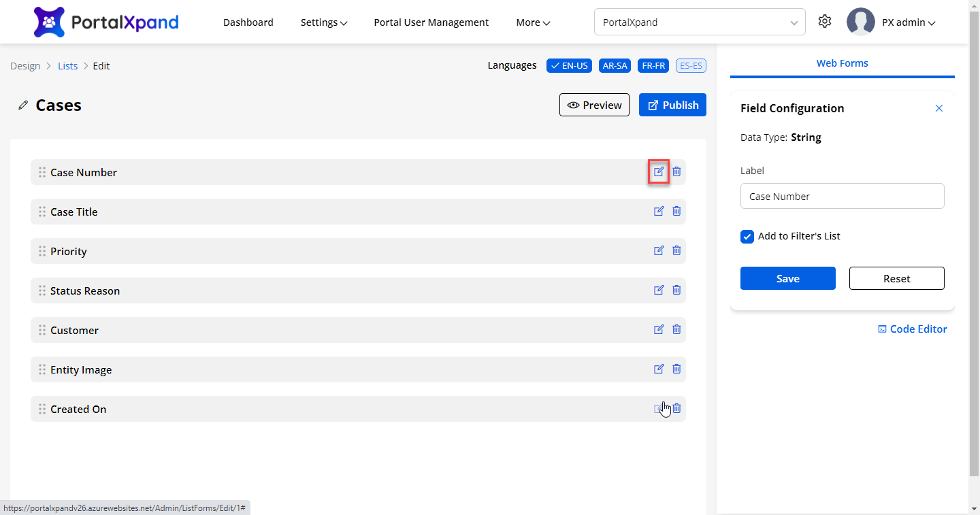The width and height of the screenshot is (980, 515).
Task: Delete the Case Title field
Action: pyautogui.click(x=676, y=211)
